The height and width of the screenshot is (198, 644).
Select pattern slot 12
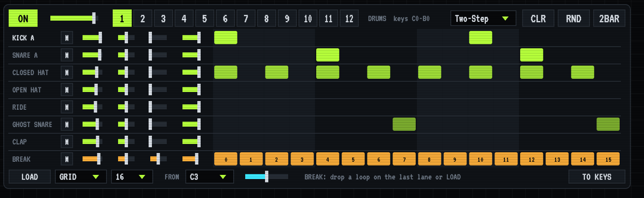click(349, 19)
